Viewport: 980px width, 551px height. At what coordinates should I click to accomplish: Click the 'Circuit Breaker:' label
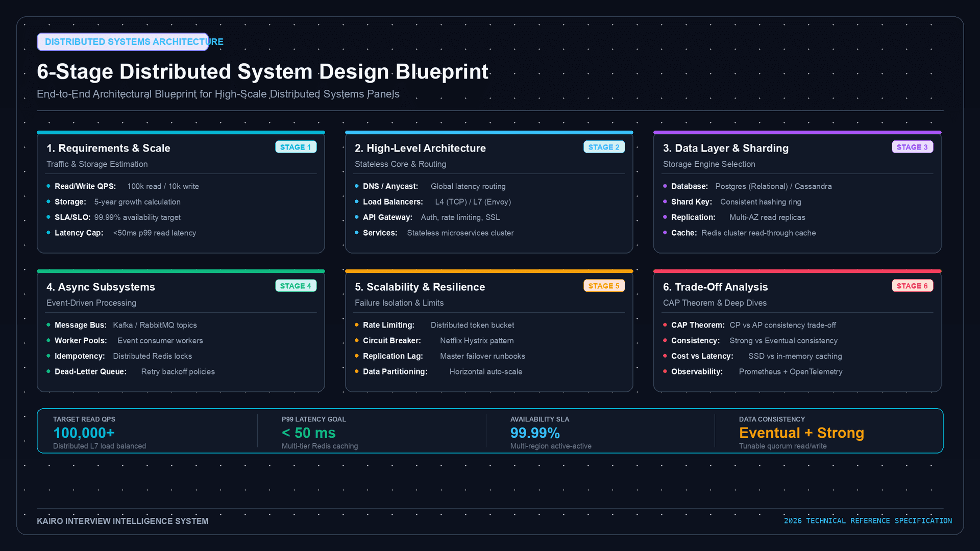(x=392, y=341)
